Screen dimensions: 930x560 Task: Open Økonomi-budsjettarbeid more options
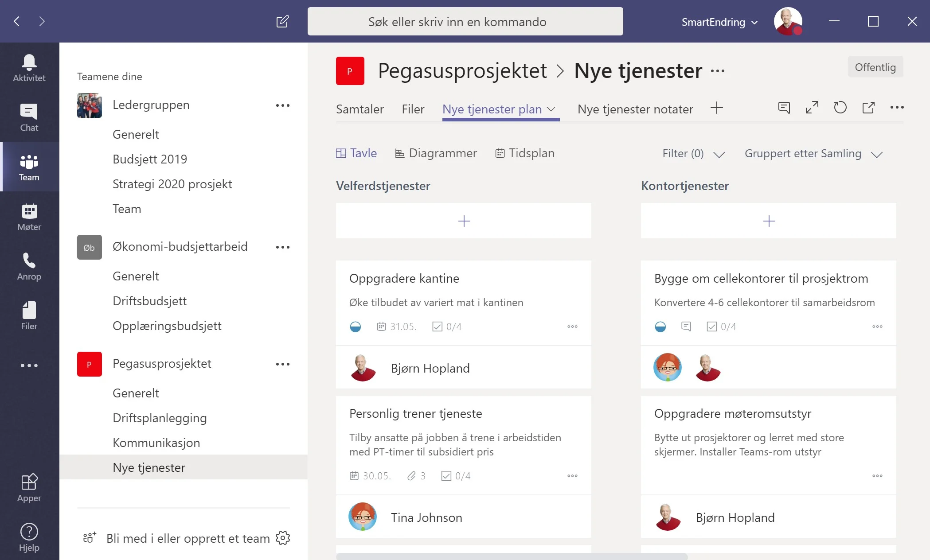click(x=282, y=247)
